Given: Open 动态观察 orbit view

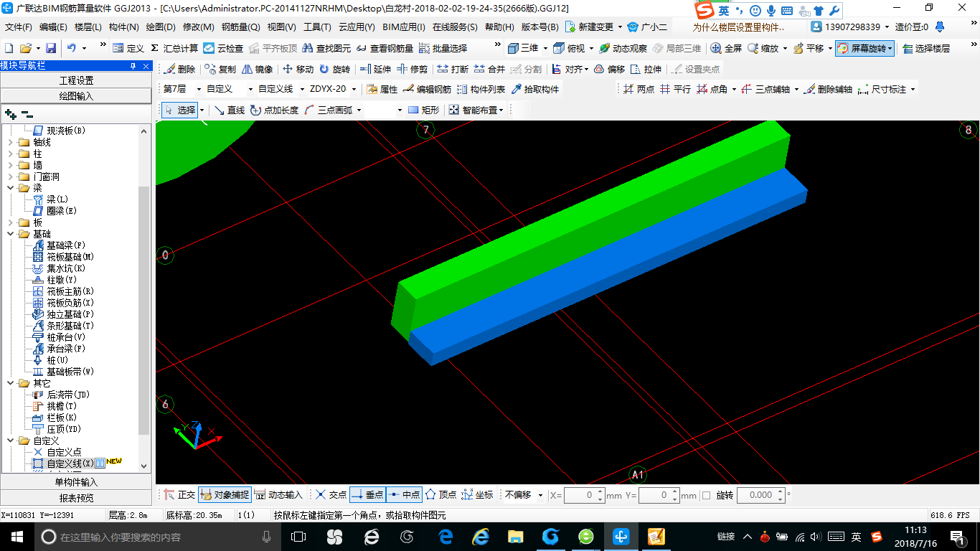Looking at the screenshot, I should (623, 48).
